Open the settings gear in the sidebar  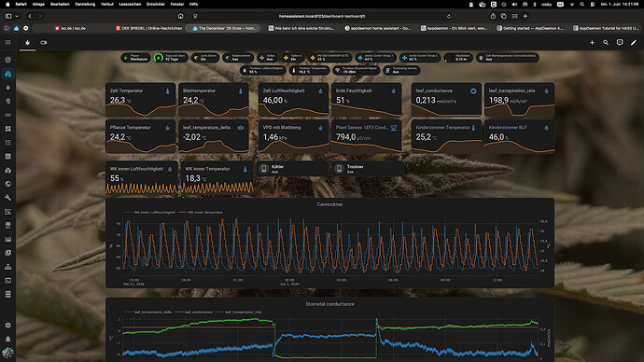tap(7, 325)
